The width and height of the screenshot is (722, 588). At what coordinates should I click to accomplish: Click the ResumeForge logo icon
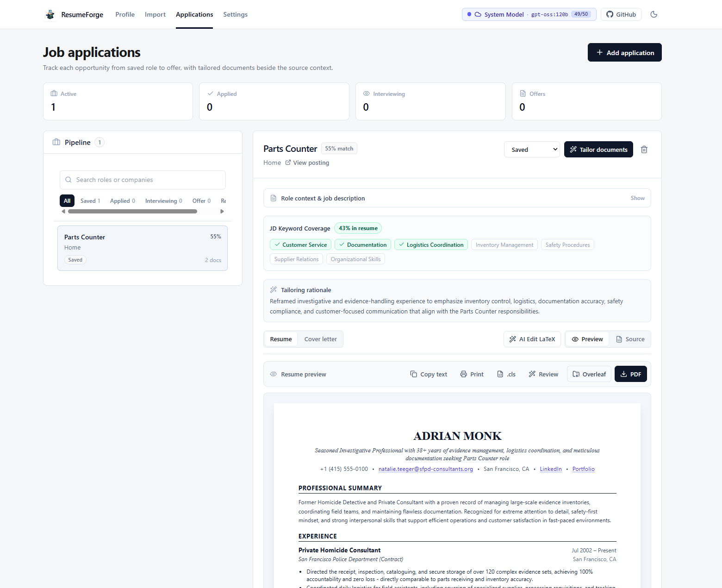point(50,15)
